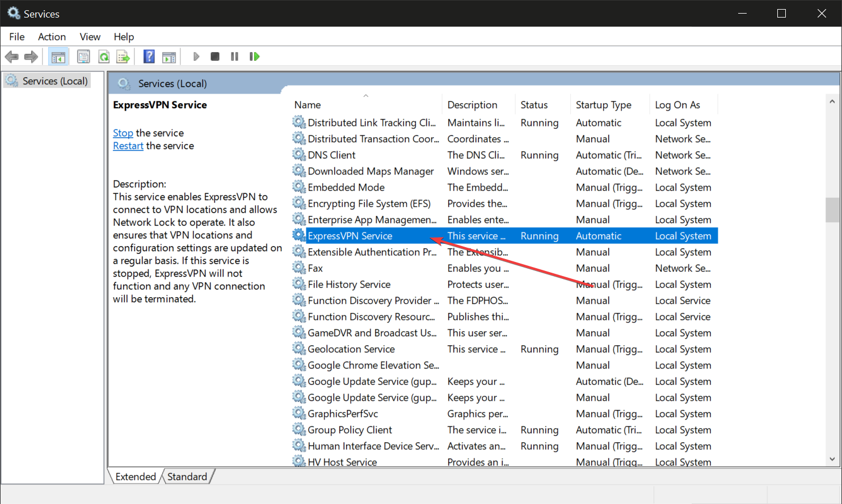Sort services by Name column header
Screen dimensions: 842x504
308,105
